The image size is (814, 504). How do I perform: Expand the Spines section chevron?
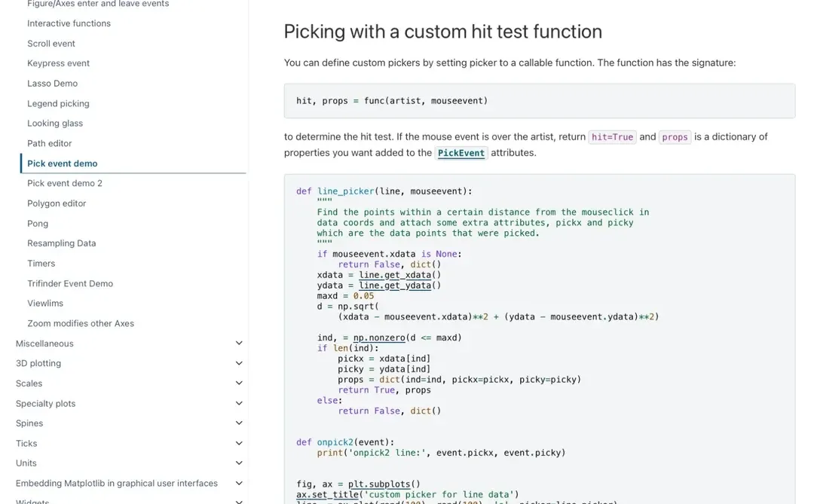click(x=239, y=423)
